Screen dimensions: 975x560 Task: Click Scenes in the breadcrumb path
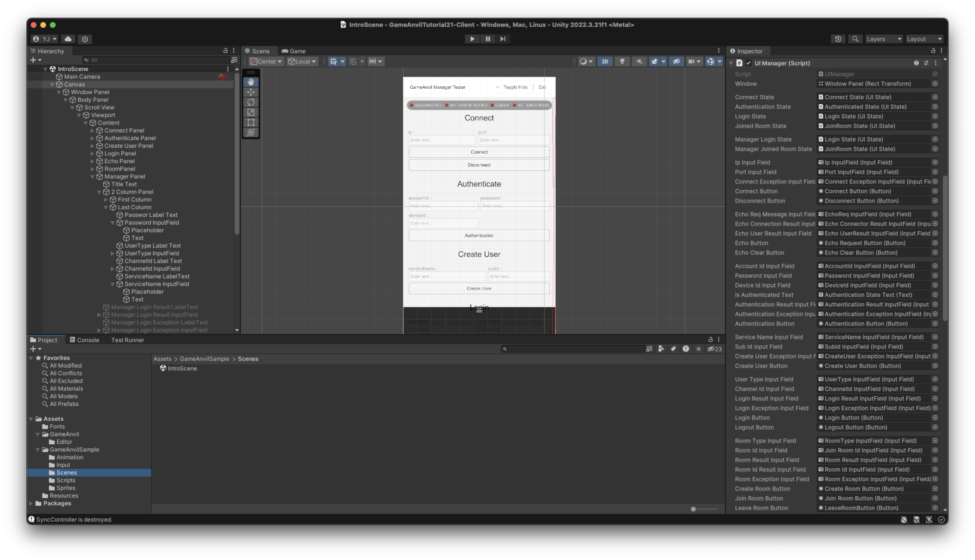pyautogui.click(x=248, y=359)
